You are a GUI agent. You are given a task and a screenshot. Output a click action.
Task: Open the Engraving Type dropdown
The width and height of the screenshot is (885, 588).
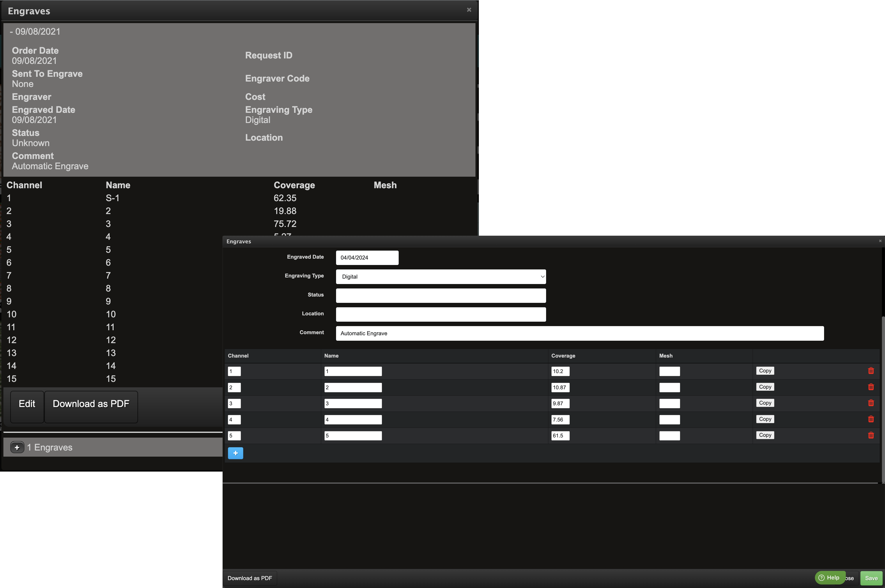(x=441, y=277)
